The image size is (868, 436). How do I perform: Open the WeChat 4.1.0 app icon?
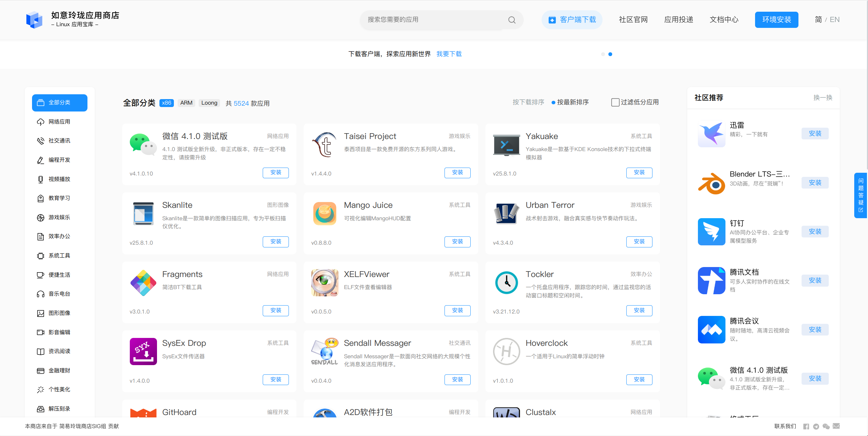143,145
